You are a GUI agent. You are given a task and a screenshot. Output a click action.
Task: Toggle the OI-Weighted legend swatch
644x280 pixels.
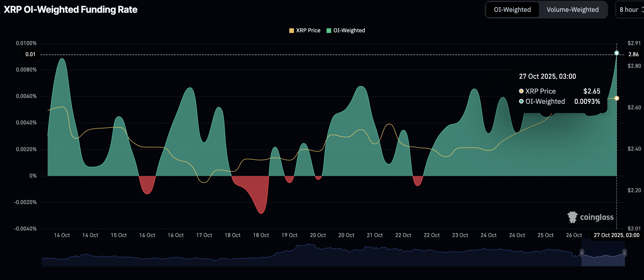(329, 30)
